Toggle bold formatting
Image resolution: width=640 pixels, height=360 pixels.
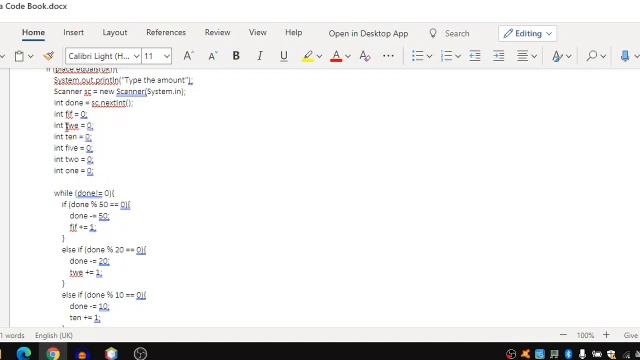pos(236,56)
